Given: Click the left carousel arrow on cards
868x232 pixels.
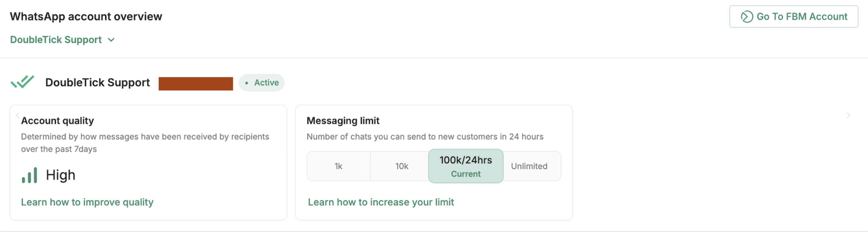Looking at the screenshot, I should tap(18, 115).
